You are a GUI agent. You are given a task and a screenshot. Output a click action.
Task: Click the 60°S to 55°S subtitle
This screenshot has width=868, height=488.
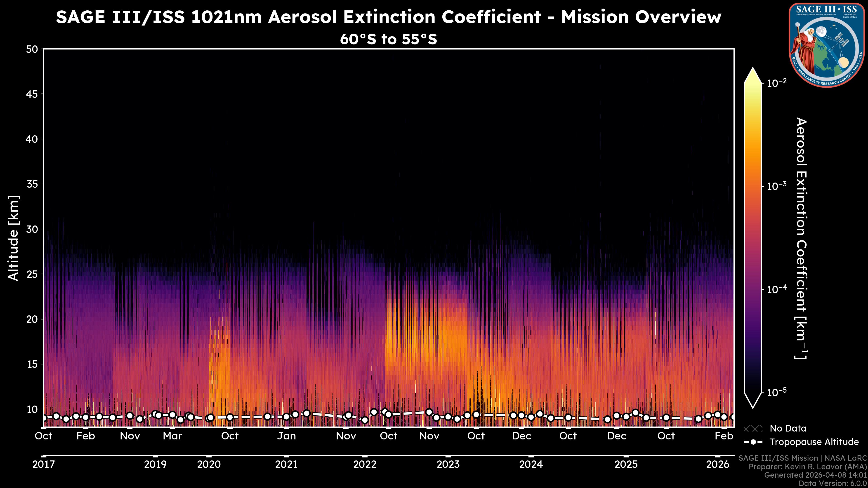(x=388, y=39)
